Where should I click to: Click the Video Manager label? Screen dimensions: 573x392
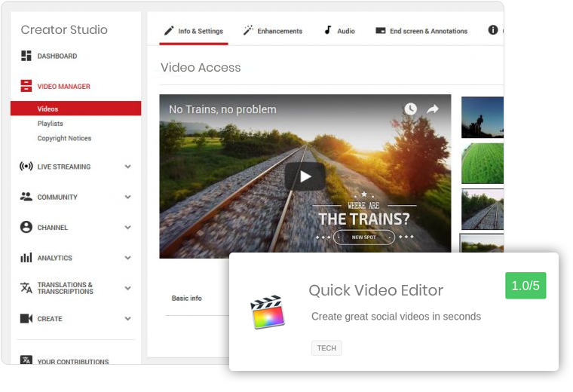coord(63,86)
